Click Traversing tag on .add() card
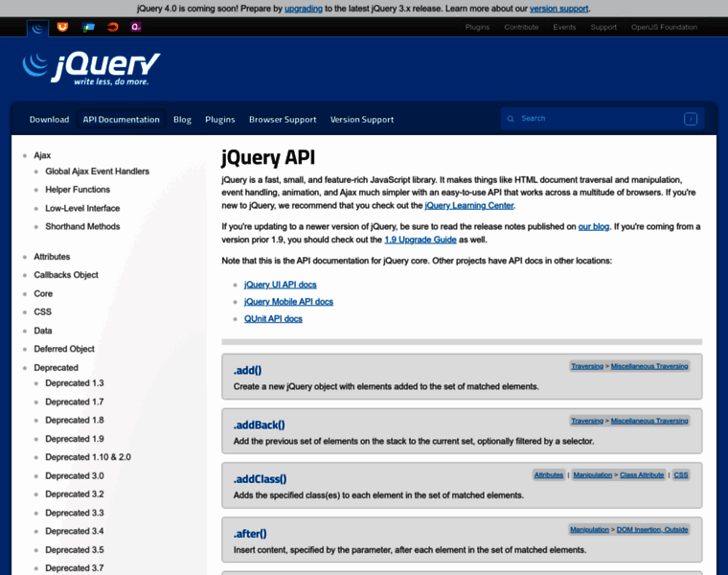 pos(587,366)
